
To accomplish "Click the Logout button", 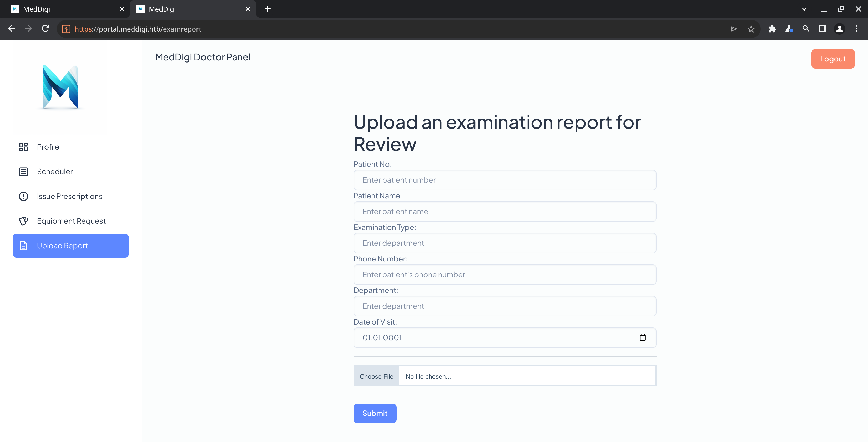I will (x=832, y=59).
